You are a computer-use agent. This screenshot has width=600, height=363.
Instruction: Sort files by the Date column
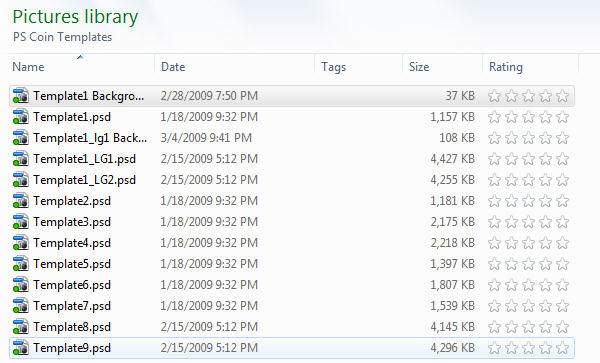pos(173,67)
